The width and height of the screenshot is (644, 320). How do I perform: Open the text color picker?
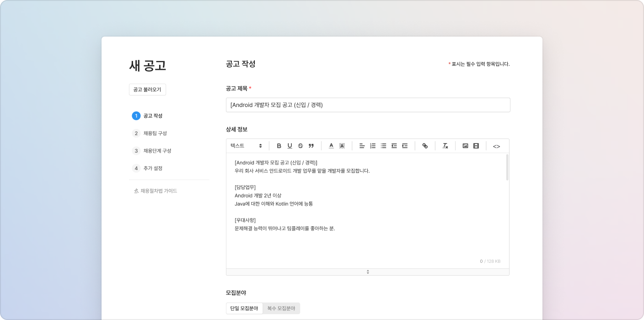pos(331,146)
